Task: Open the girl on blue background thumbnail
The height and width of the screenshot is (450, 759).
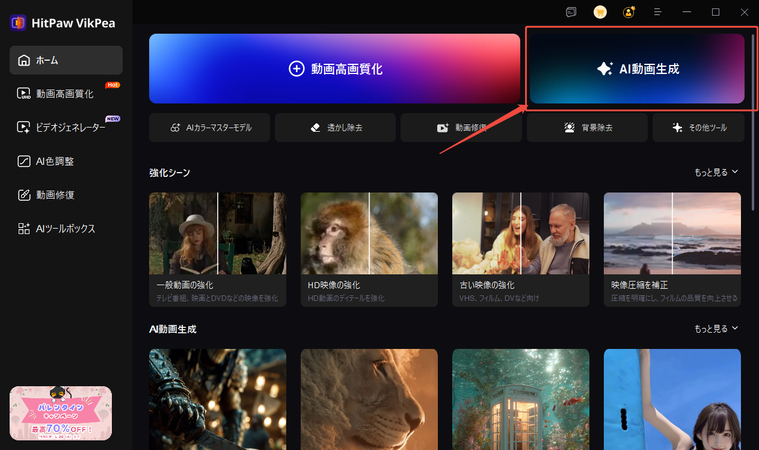Action: (672, 399)
